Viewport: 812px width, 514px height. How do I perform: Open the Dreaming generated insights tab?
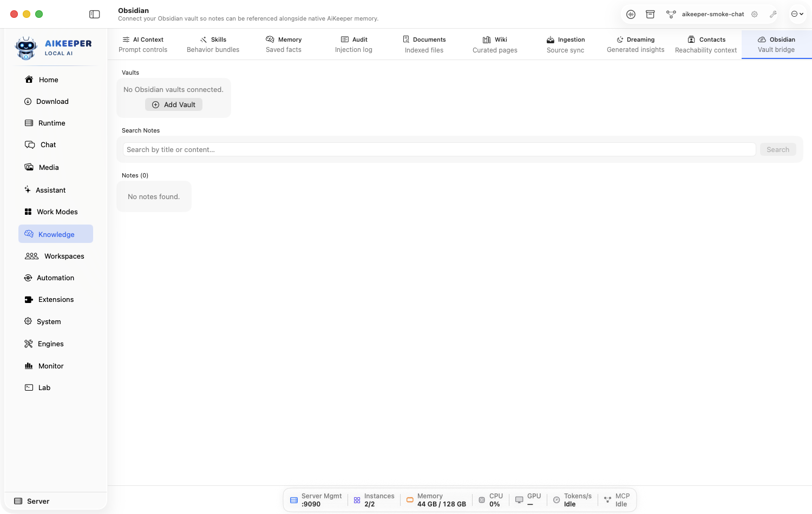click(636, 44)
